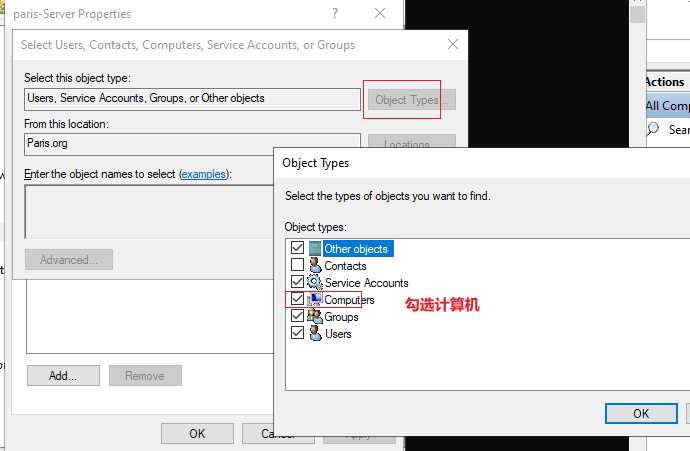690x451 pixels.
Task: Click the Groups people icon
Action: coord(315,316)
